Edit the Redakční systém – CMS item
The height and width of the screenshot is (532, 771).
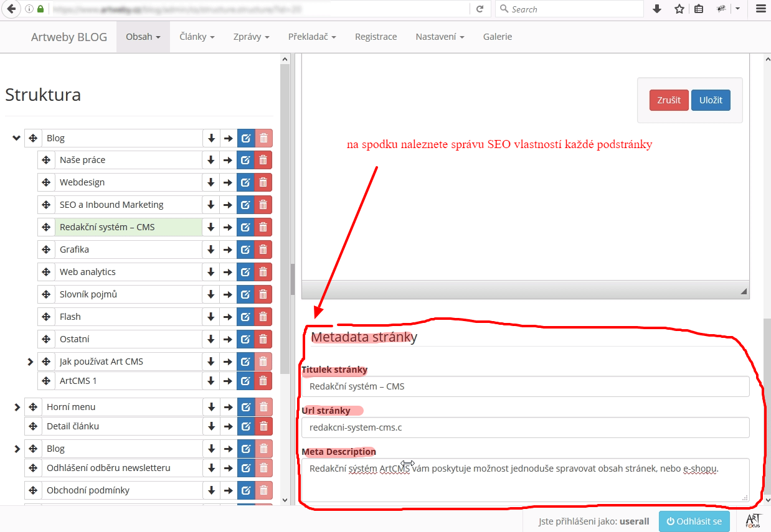click(245, 227)
